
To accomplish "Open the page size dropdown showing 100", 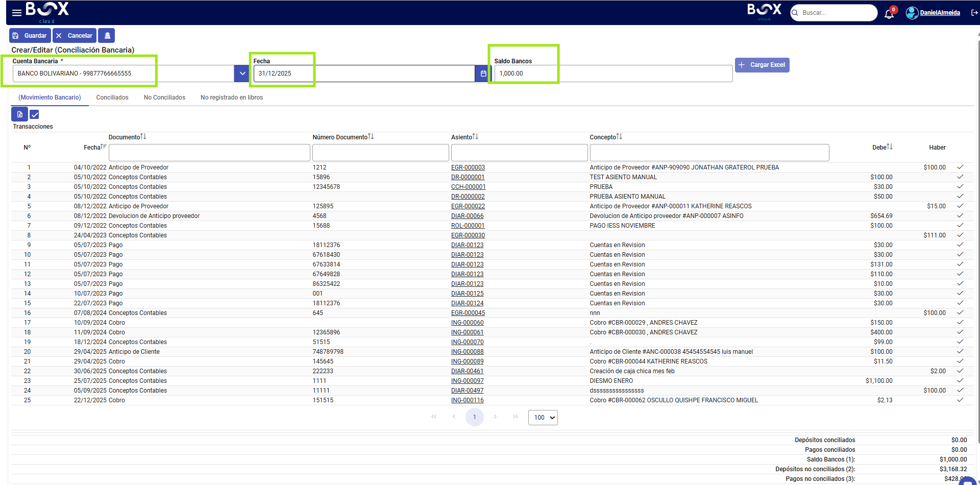I will [543, 418].
